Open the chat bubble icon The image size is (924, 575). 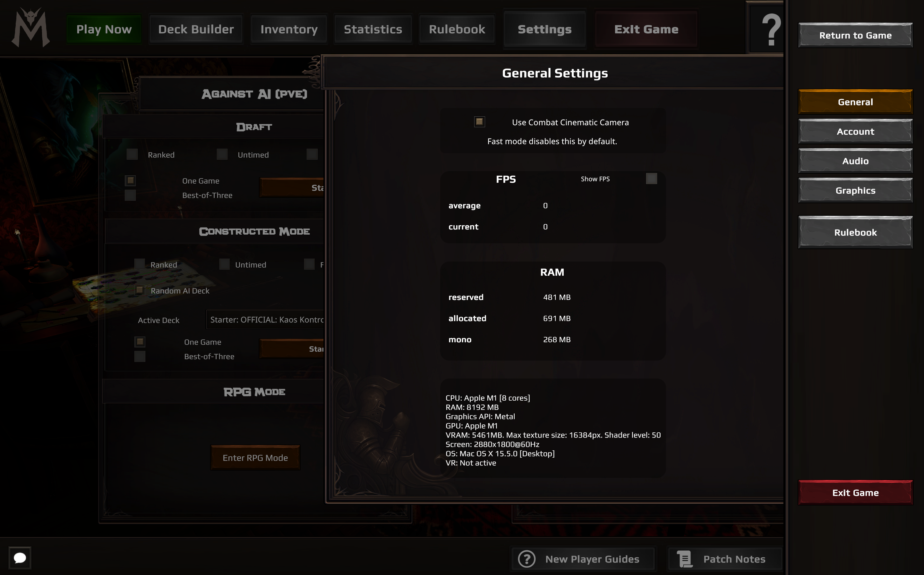(20, 558)
